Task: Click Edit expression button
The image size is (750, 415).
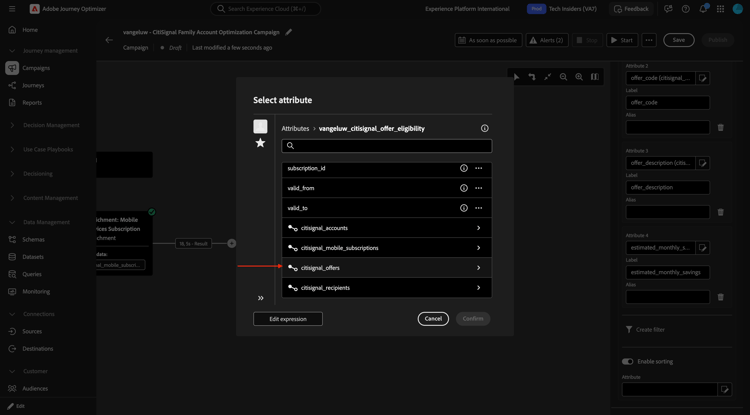Action: 288,319
